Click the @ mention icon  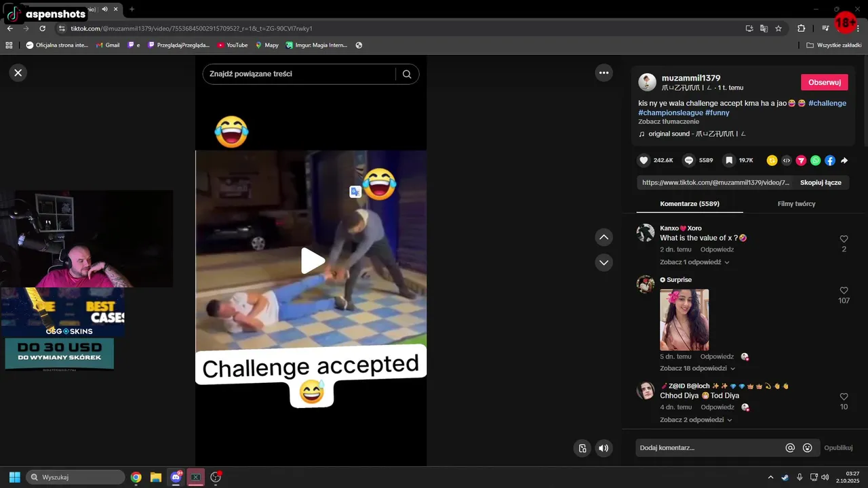coord(790,448)
